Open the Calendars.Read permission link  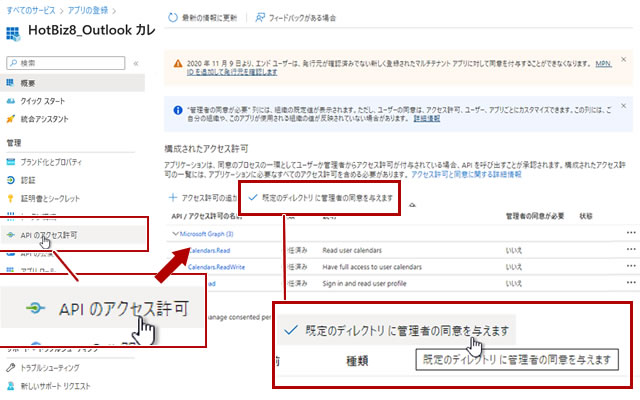[210, 250]
